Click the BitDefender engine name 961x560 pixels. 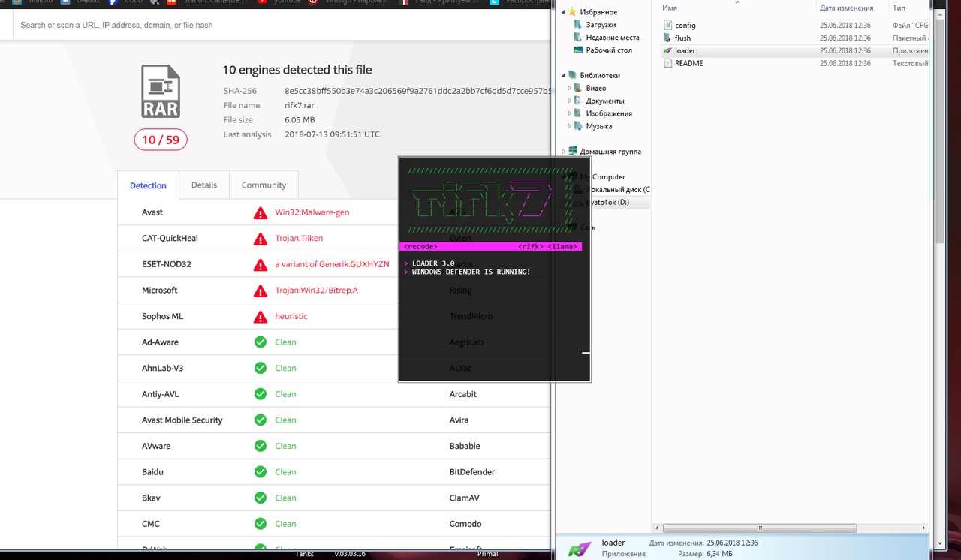coord(472,472)
